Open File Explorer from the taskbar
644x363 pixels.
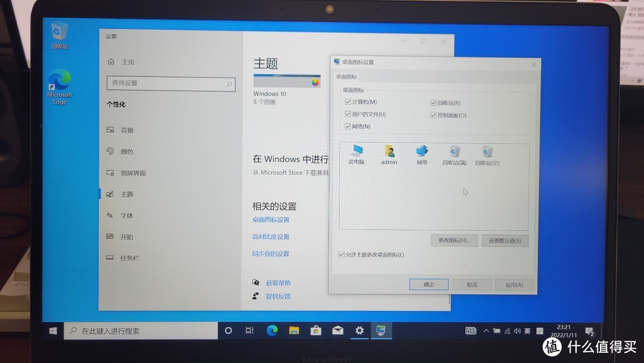click(293, 331)
